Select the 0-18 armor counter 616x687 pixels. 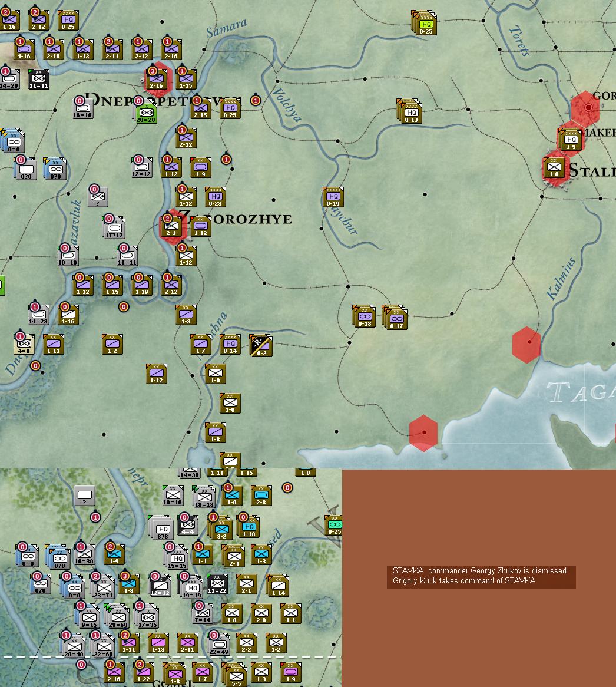coord(365,317)
